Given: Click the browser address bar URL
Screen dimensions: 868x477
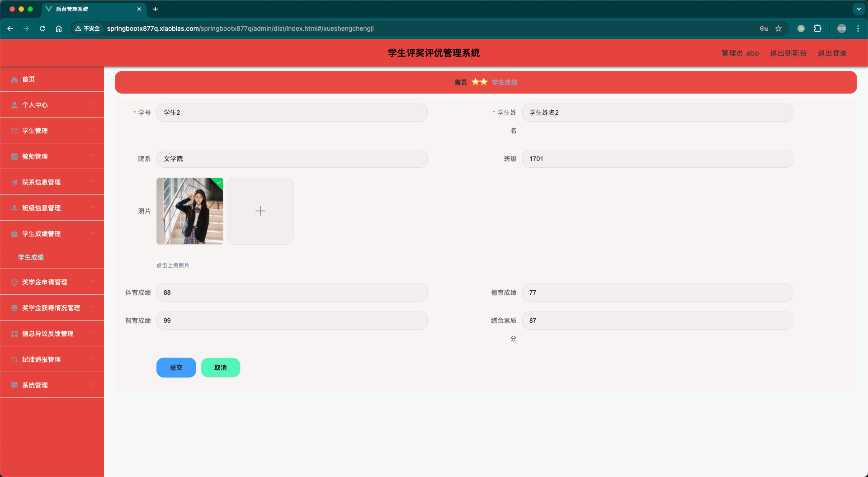Looking at the screenshot, I should point(241,28).
